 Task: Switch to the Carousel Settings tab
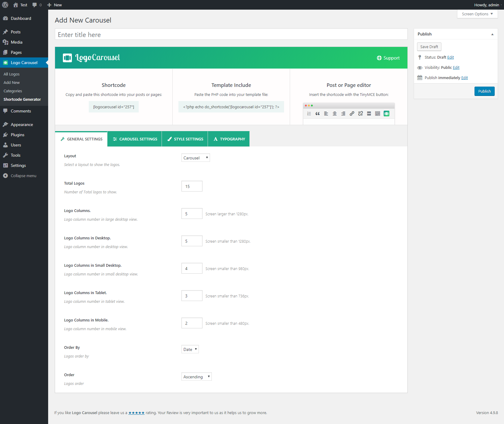[135, 139]
